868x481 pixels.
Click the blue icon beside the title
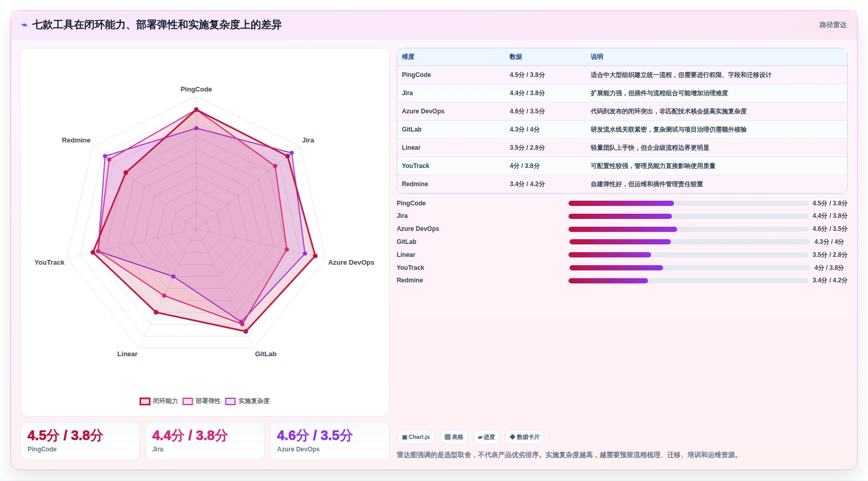pos(24,25)
